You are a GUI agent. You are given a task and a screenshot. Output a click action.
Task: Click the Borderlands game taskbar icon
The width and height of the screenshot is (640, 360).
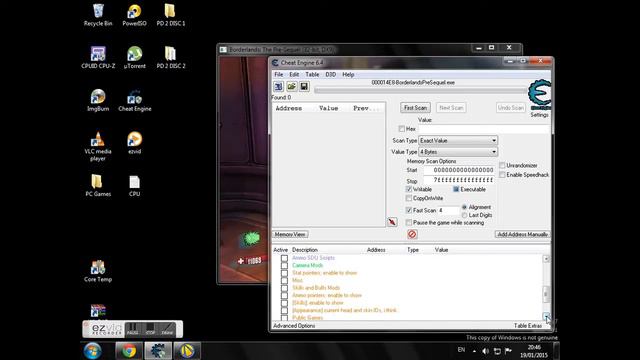(187, 351)
